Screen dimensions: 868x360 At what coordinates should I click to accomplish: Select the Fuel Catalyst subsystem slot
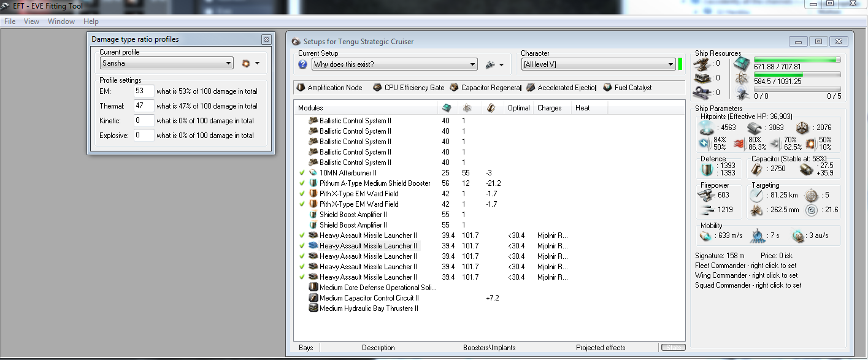628,88
